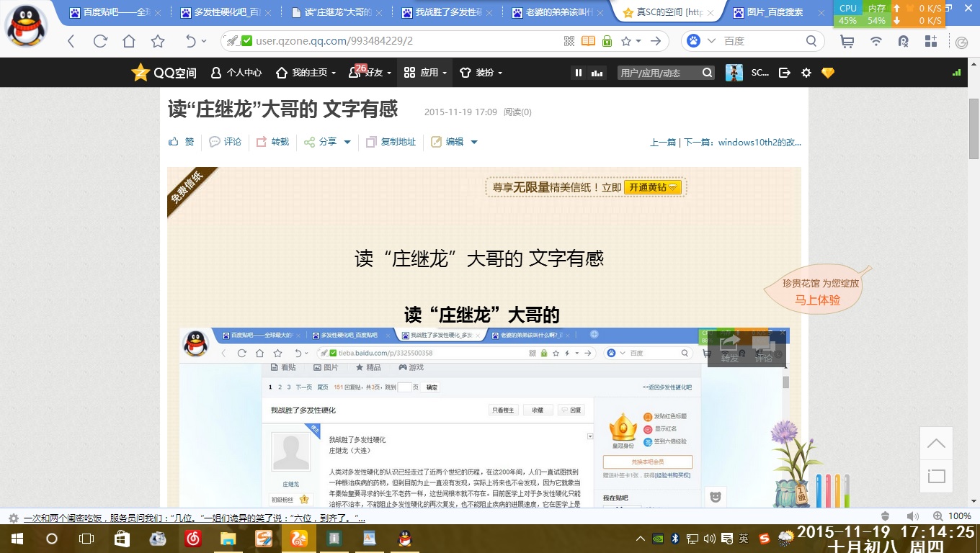Viewport: 980px width, 553px height.
Task: Click the green lock icon in address bar
Action: [x=607, y=41]
